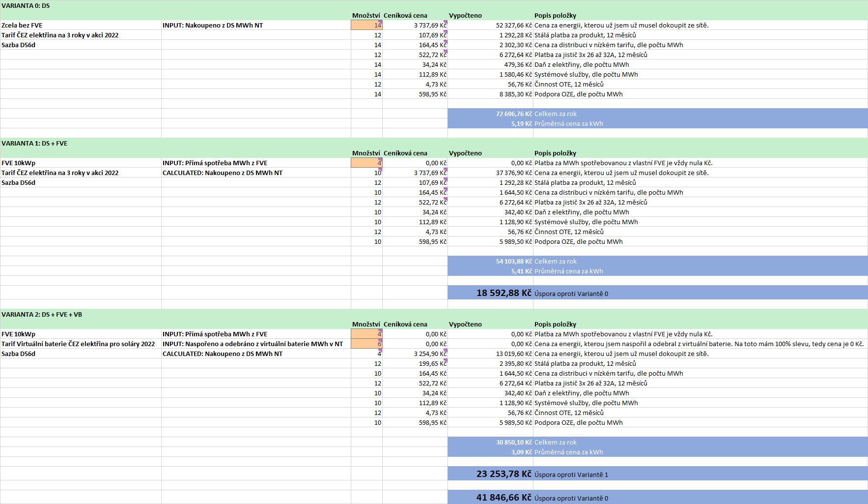Select the savings value 41 846,66 Kč
This screenshot has height=504, width=868.
[504, 497]
